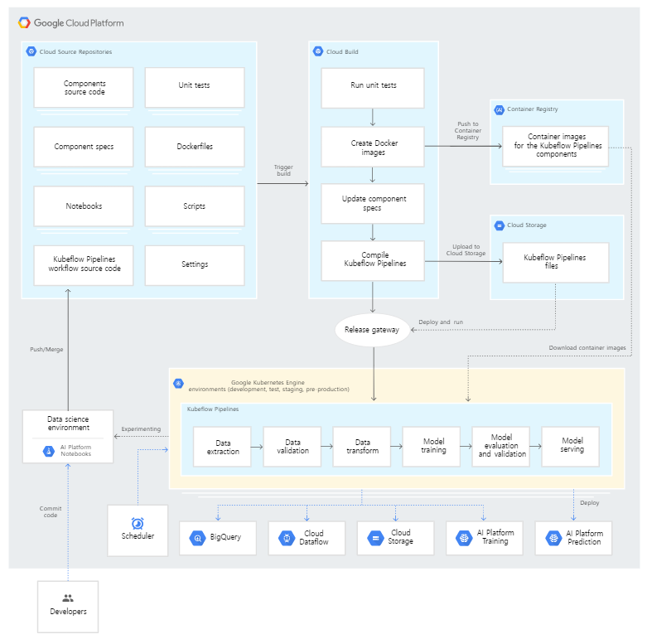647x644 pixels.
Task: Click the Notebooks box
Action: click(x=84, y=206)
